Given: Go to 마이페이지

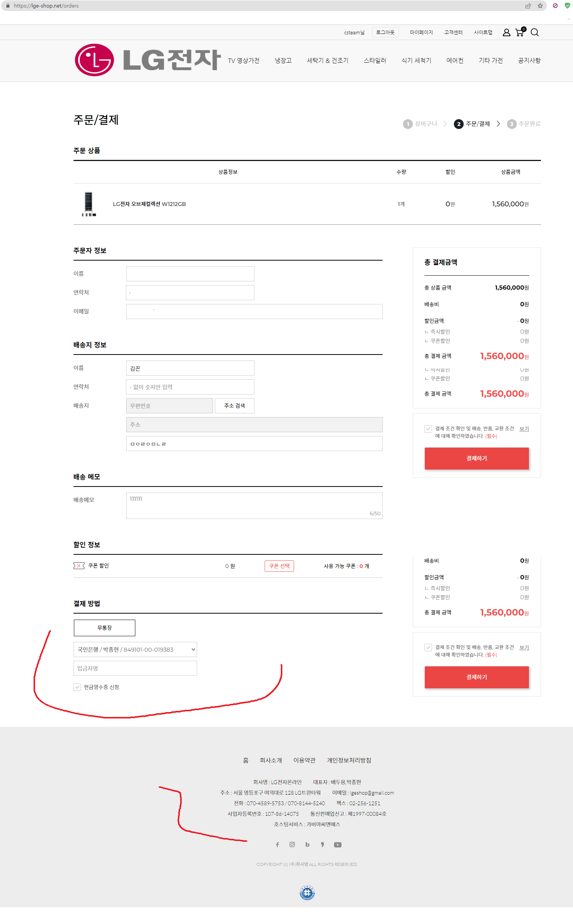Looking at the screenshot, I should click(421, 32).
